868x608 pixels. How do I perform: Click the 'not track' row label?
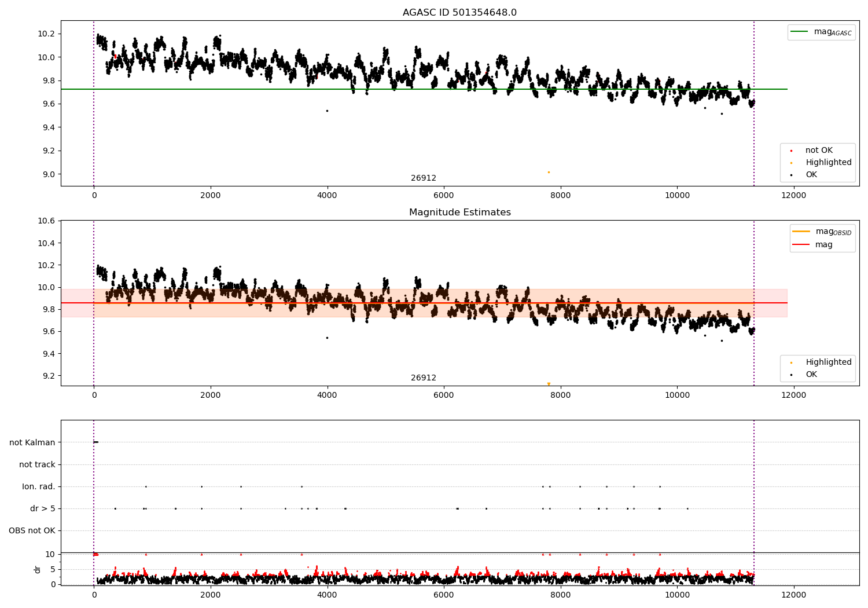[37, 464]
